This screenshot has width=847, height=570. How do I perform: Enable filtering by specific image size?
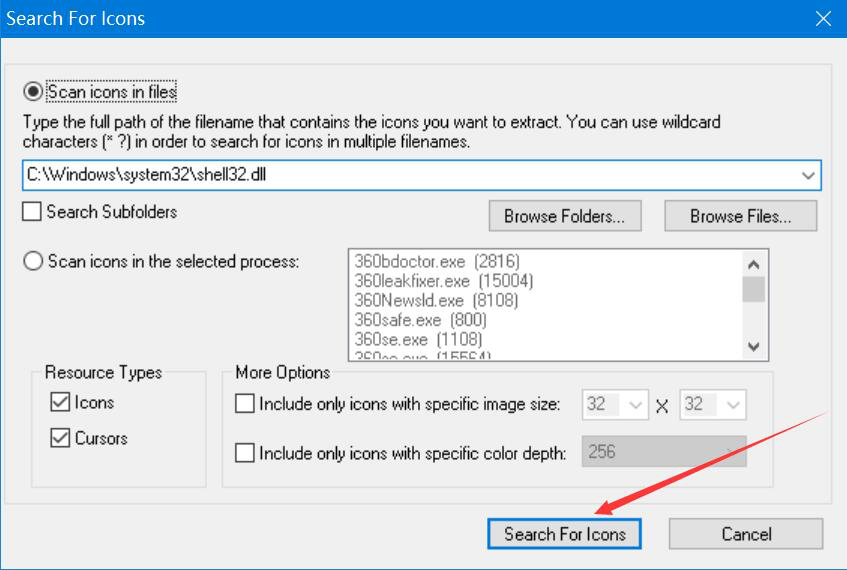pos(245,405)
